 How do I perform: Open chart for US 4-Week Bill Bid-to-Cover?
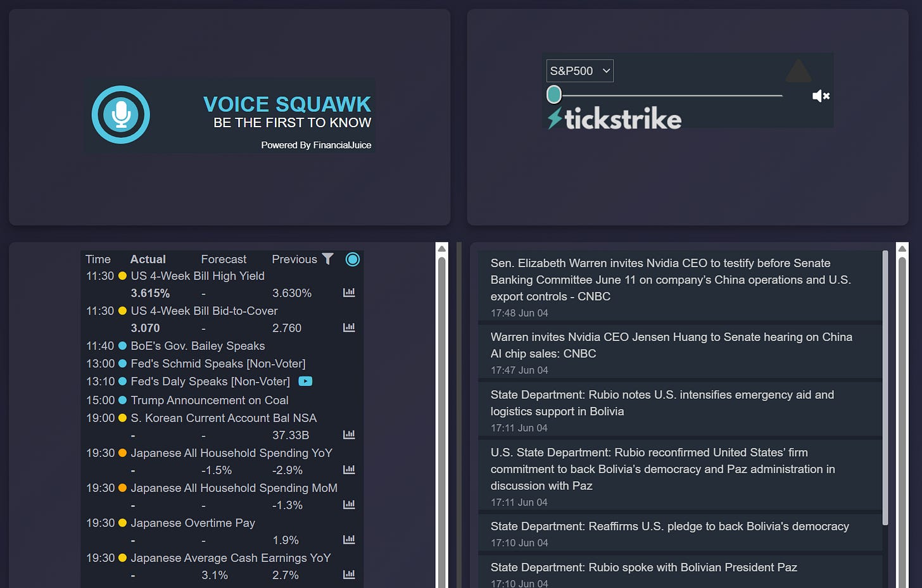[x=349, y=327]
